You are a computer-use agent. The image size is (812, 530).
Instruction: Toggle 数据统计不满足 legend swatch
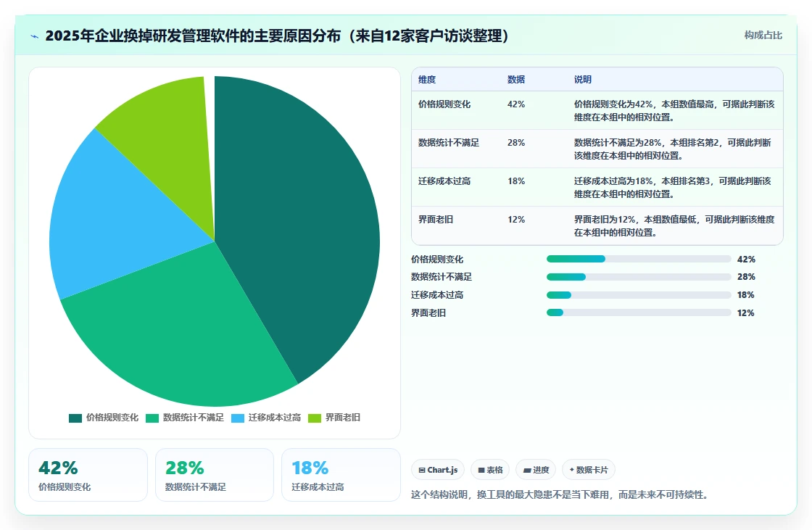pyautogui.click(x=152, y=418)
